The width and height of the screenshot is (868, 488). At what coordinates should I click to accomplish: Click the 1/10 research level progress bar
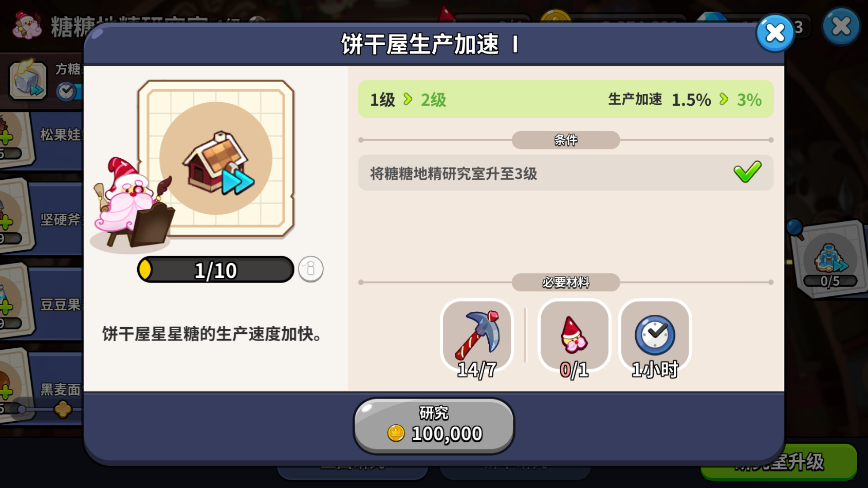click(x=216, y=270)
